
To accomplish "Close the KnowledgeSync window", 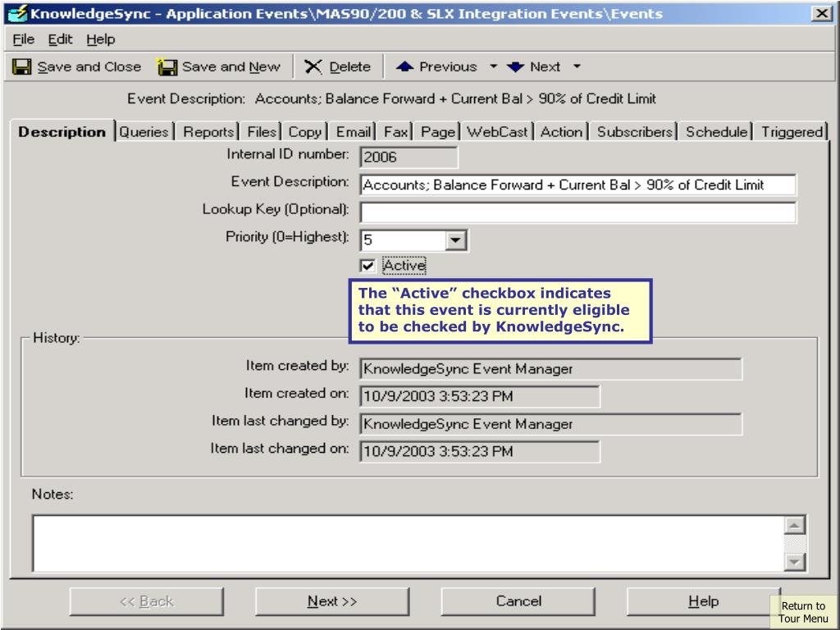I will 821,13.
